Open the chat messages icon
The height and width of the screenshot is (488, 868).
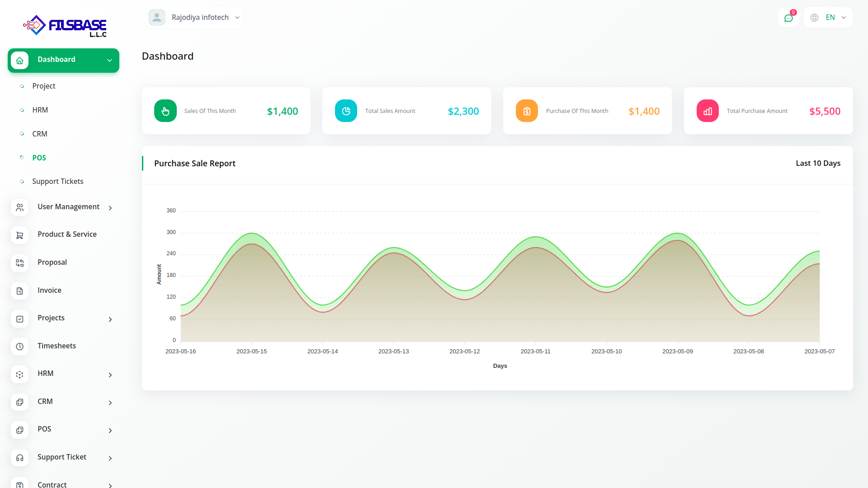[x=788, y=18]
